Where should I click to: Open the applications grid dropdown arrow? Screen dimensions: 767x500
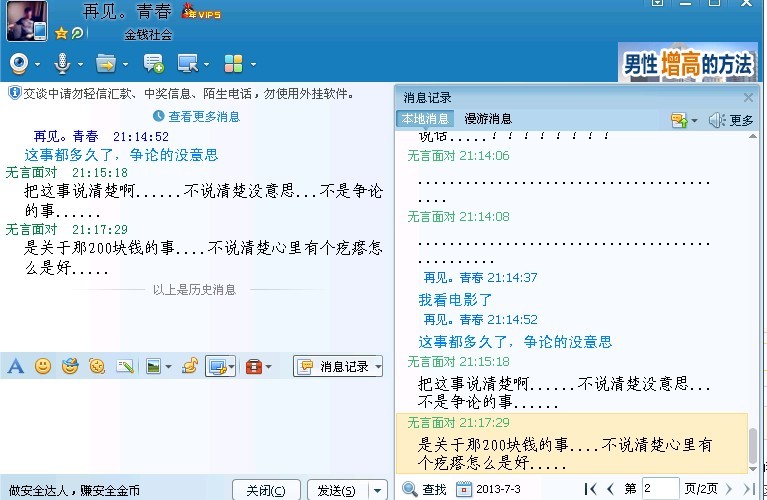pos(253,65)
